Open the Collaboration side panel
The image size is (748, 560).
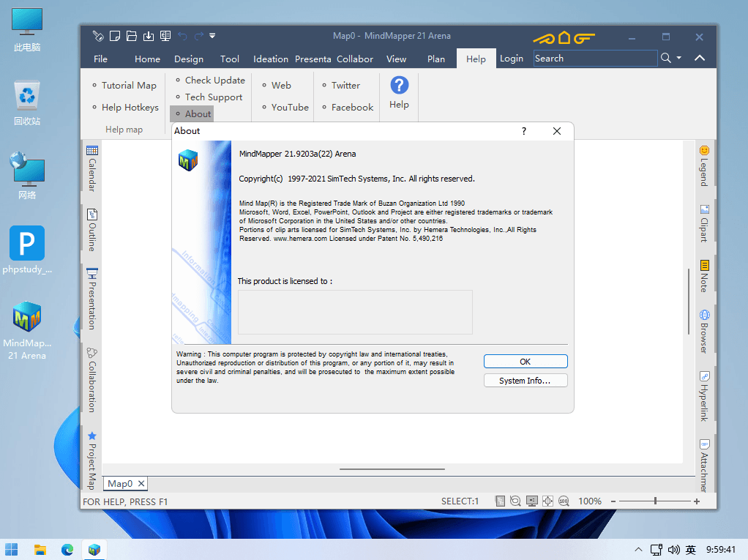(92, 380)
